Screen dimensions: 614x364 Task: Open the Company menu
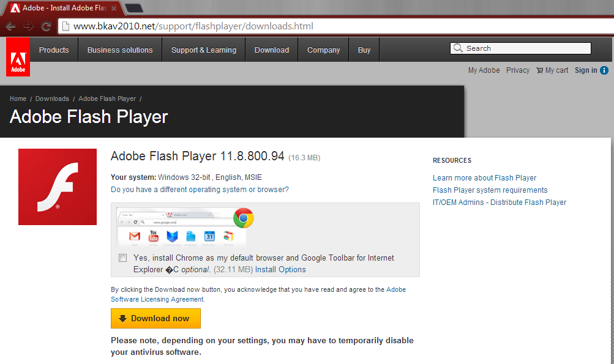click(x=323, y=50)
